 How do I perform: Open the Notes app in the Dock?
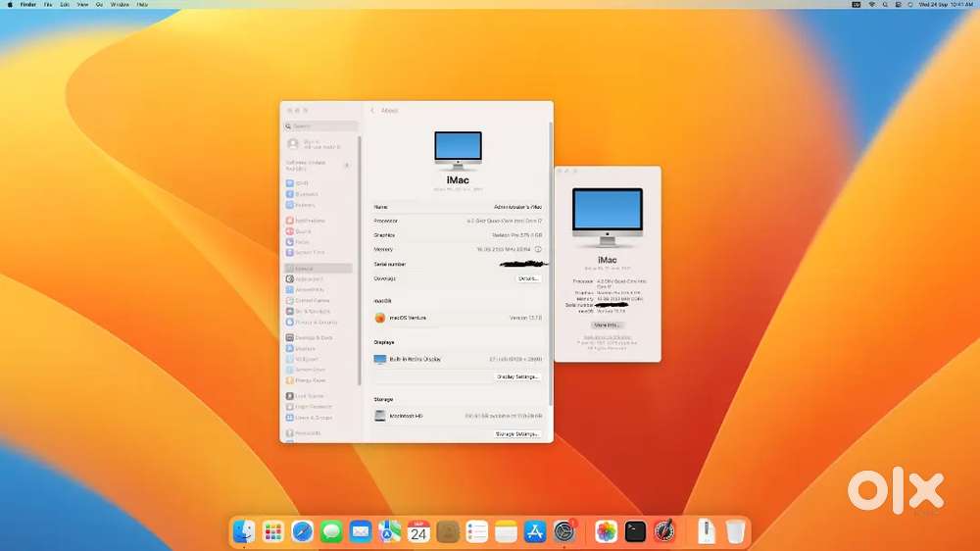click(x=506, y=531)
